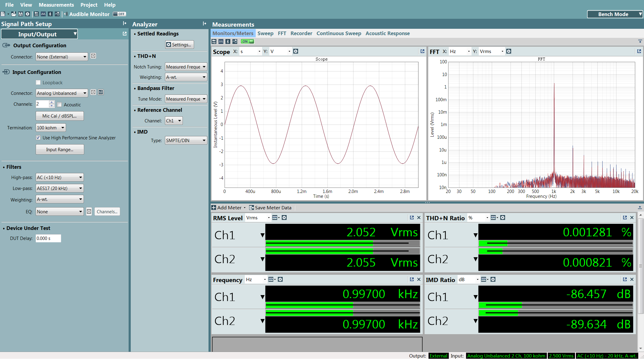This screenshot has height=359, width=644.
Task: Open the Low-pass AES17 filter dropdown
Action: tap(60, 188)
